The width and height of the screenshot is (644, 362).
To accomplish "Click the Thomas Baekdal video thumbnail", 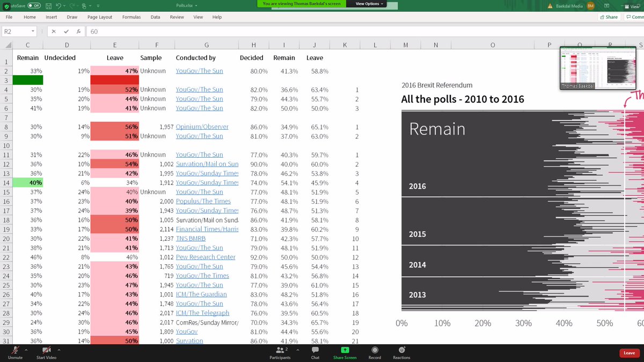I will [x=597, y=68].
